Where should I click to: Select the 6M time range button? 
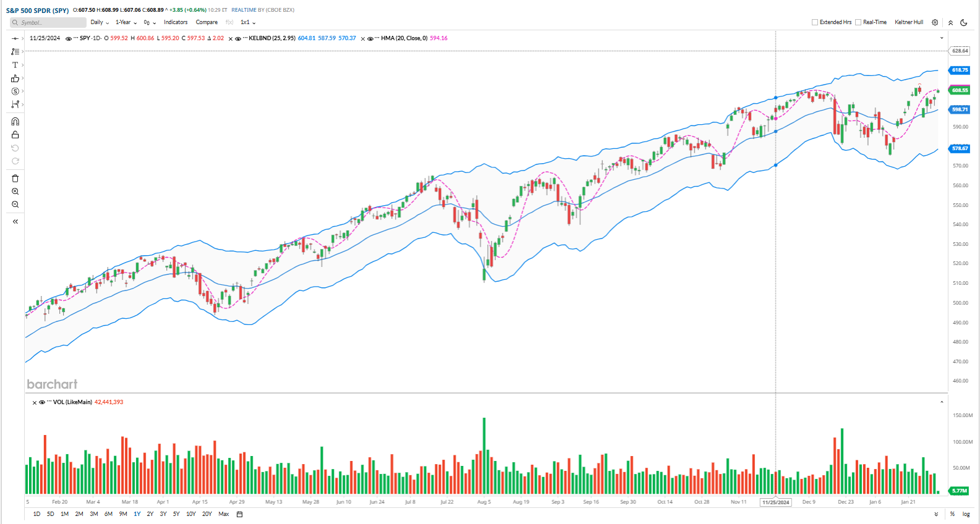(x=108, y=514)
